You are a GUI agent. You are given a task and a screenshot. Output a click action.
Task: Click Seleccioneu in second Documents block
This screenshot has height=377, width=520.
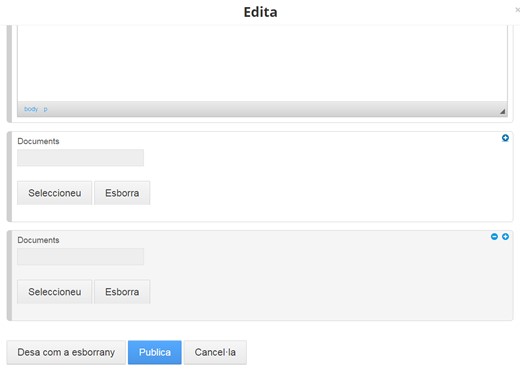[x=54, y=292]
